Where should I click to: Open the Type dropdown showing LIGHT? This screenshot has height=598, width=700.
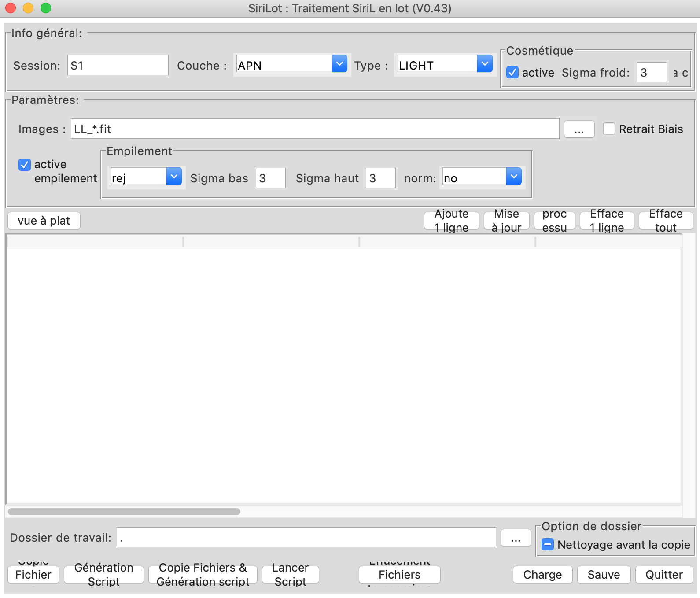tap(444, 65)
